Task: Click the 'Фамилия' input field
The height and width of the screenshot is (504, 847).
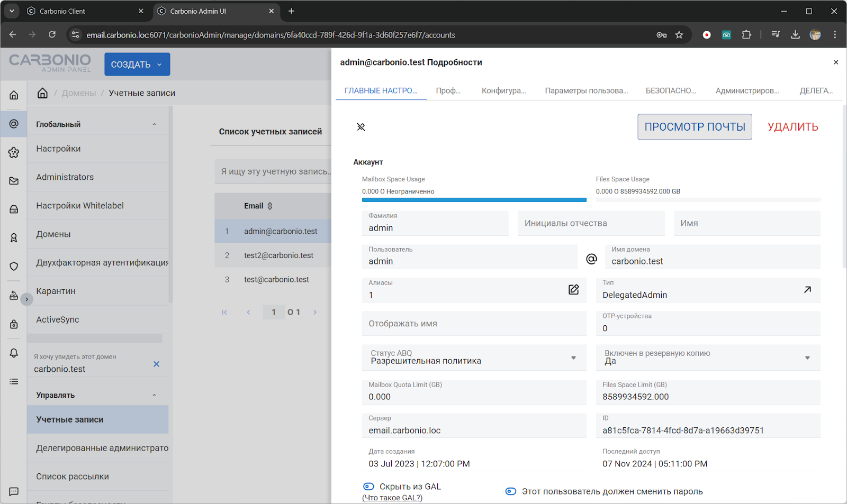Action: click(435, 223)
